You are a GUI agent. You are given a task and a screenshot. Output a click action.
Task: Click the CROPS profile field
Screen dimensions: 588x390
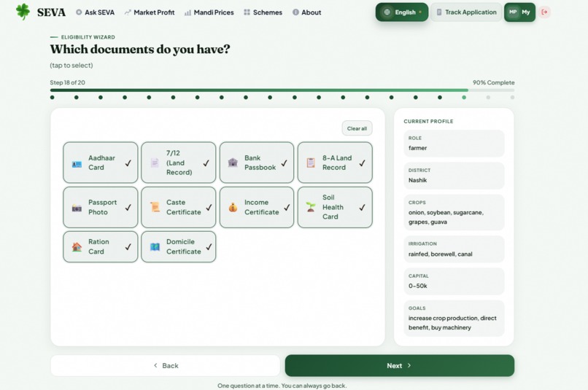point(454,212)
